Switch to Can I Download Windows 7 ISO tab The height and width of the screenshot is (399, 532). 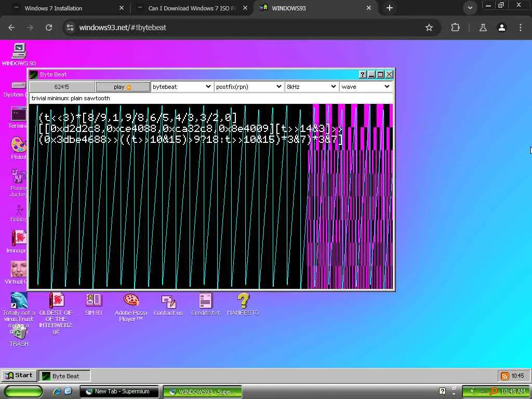click(x=192, y=8)
